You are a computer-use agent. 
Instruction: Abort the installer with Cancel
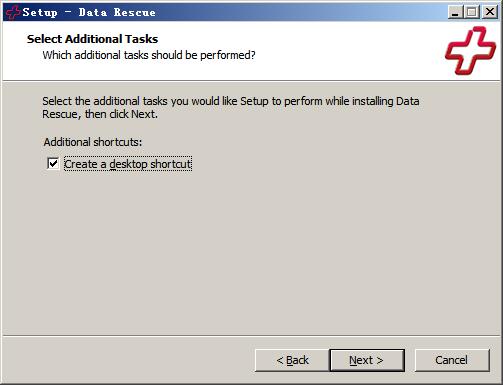[x=452, y=360]
